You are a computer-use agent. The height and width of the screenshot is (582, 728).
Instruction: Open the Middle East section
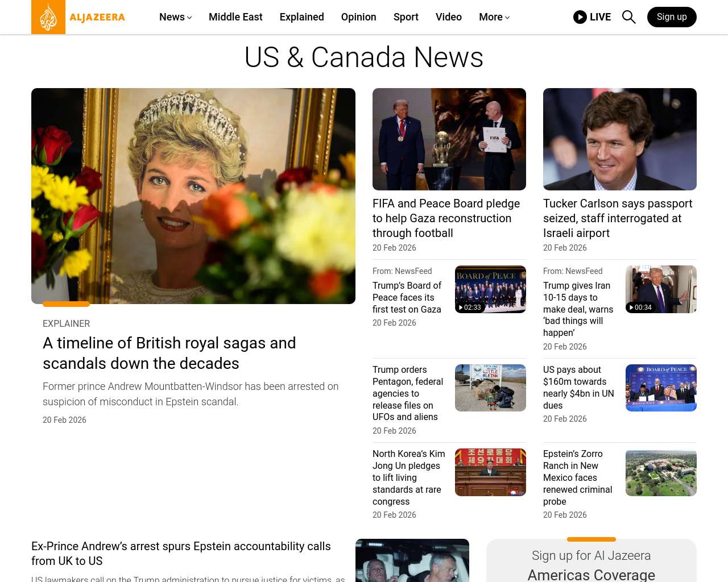pyautogui.click(x=235, y=17)
